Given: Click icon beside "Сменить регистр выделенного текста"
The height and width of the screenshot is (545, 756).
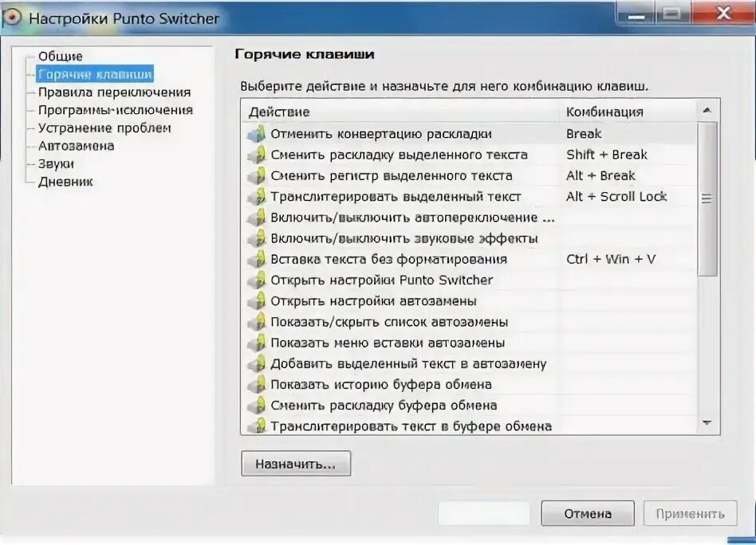Looking at the screenshot, I should (257, 176).
